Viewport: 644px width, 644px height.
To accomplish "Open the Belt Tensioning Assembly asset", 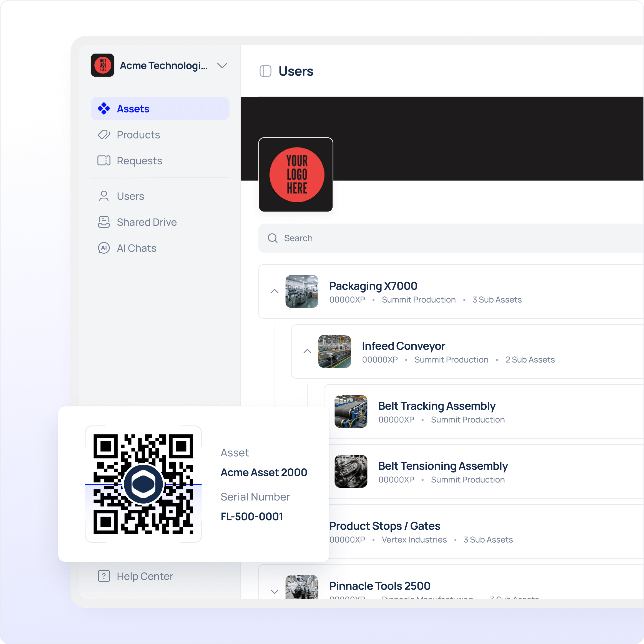I will coord(443,466).
